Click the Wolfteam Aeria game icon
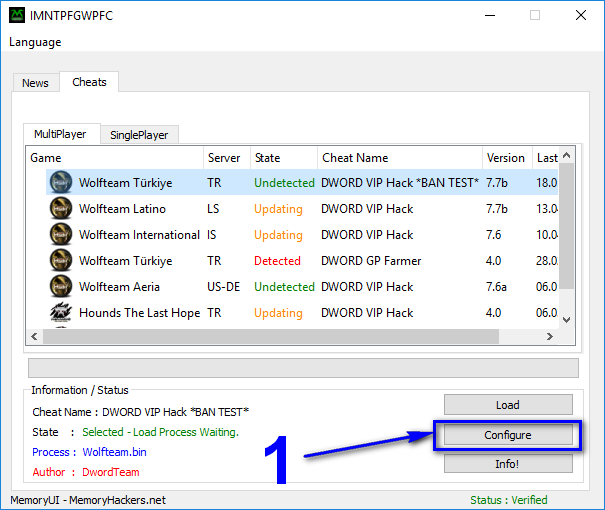This screenshot has width=605, height=510. [61, 286]
